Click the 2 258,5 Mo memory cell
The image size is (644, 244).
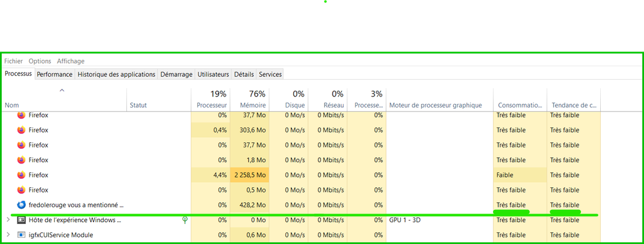(249, 175)
